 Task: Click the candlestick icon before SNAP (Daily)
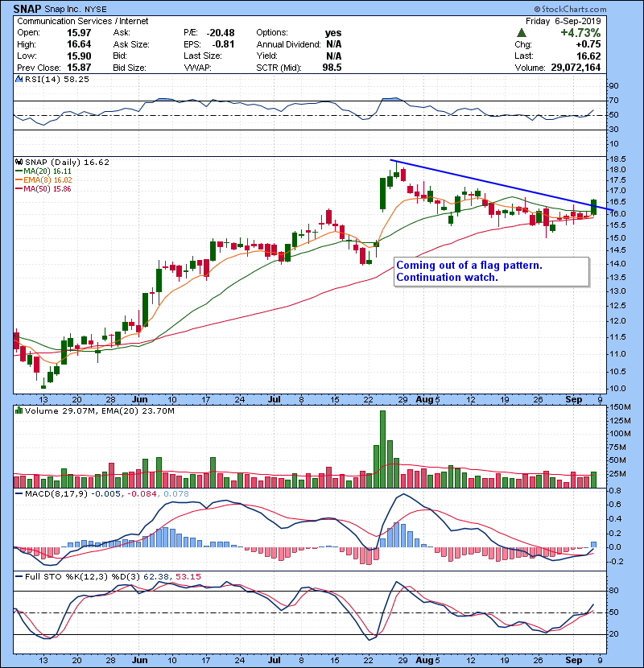pos(19,163)
